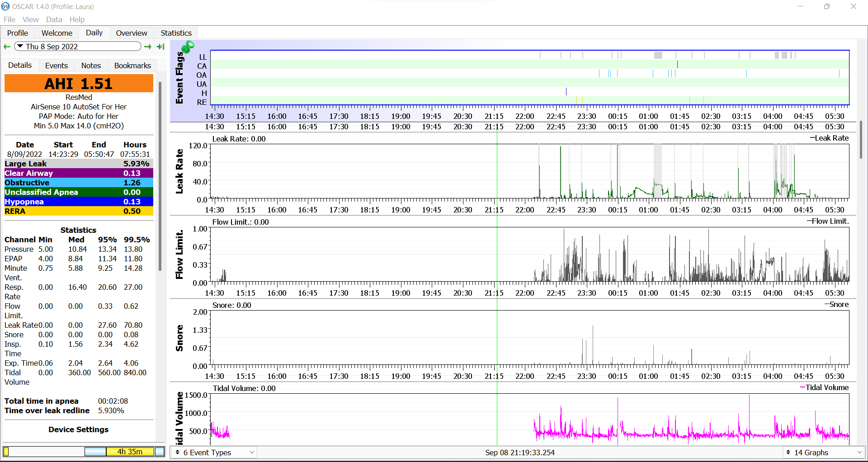
Task: Switch to the Overview tab
Action: (132, 33)
